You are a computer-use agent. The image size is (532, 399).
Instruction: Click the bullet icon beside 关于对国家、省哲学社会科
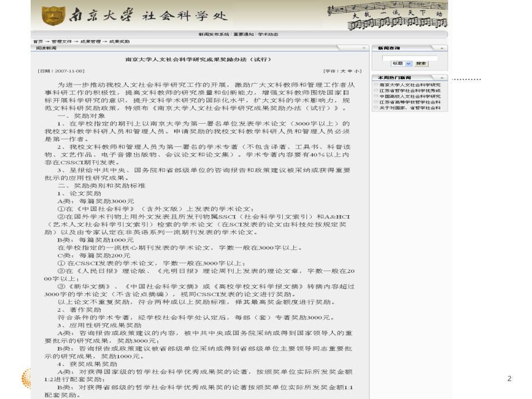(376, 108)
